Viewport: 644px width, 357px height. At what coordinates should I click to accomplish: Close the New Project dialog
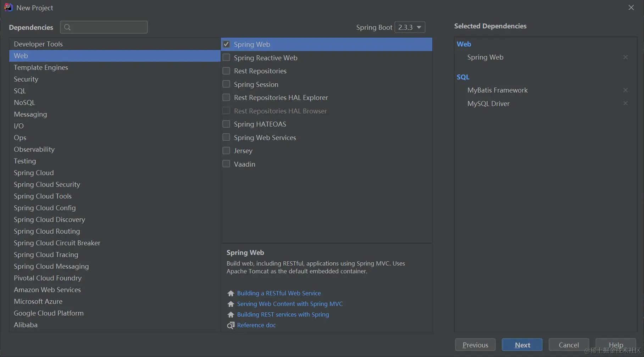(631, 7)
